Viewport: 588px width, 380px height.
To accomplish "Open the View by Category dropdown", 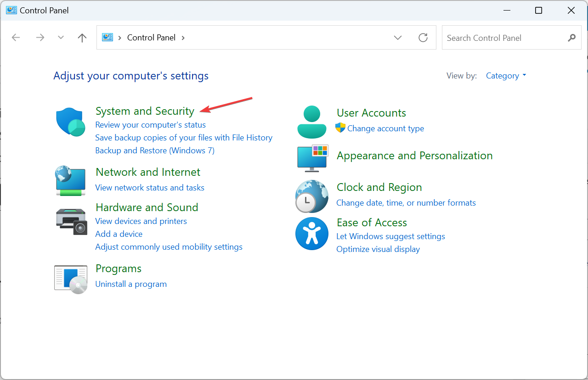I will coord(506,76).
